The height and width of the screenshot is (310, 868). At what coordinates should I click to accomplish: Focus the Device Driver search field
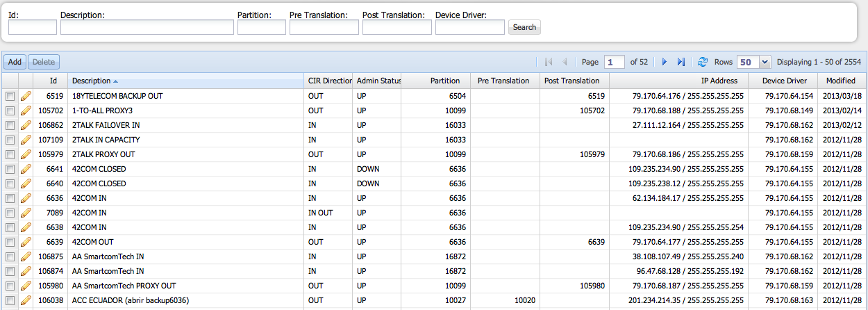470,27
